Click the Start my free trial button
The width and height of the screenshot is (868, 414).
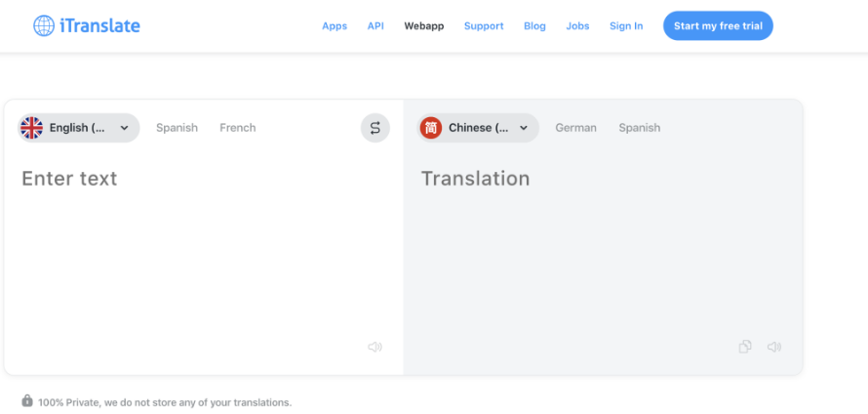click(718, 26)
